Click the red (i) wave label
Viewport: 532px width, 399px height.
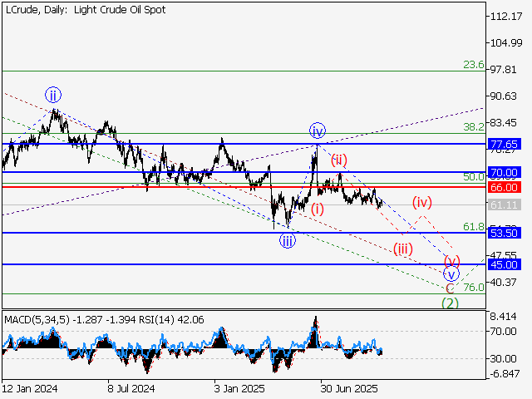(318, 209)
